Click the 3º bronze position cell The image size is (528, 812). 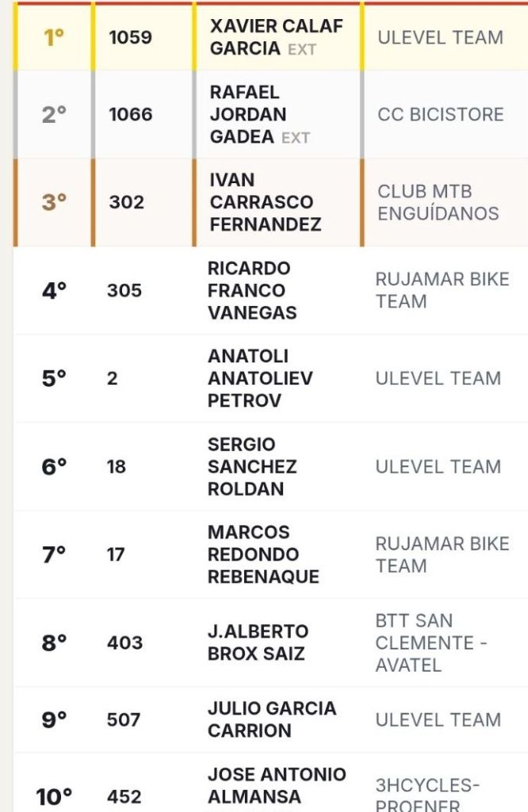pos(53,202)
